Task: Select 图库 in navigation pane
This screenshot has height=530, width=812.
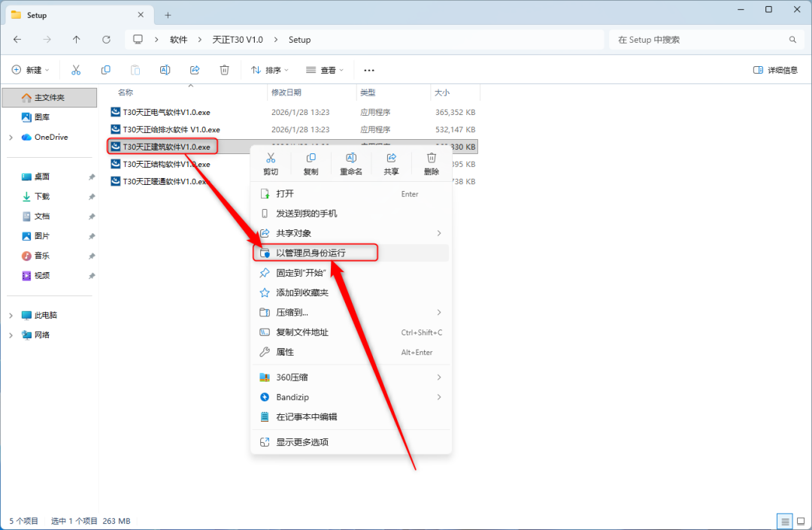Action: pyautogui.click(x=50, y=117)
